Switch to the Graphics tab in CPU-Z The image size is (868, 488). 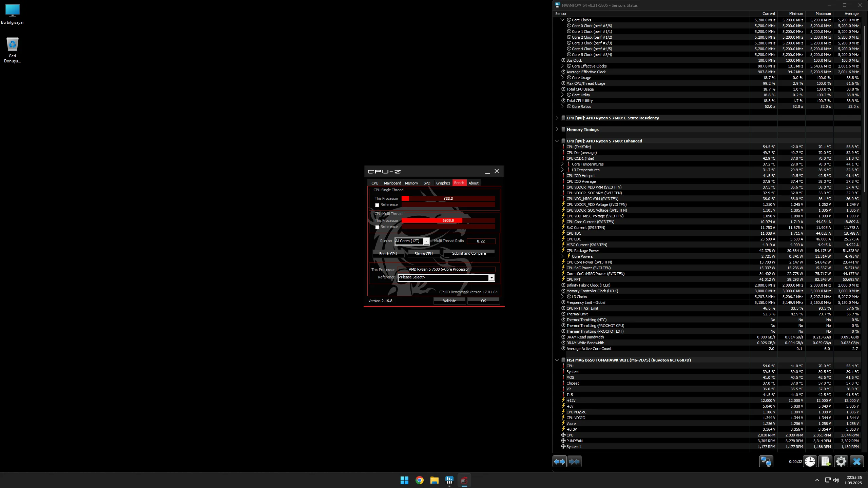pyautogui.click(x=443, y=183)
